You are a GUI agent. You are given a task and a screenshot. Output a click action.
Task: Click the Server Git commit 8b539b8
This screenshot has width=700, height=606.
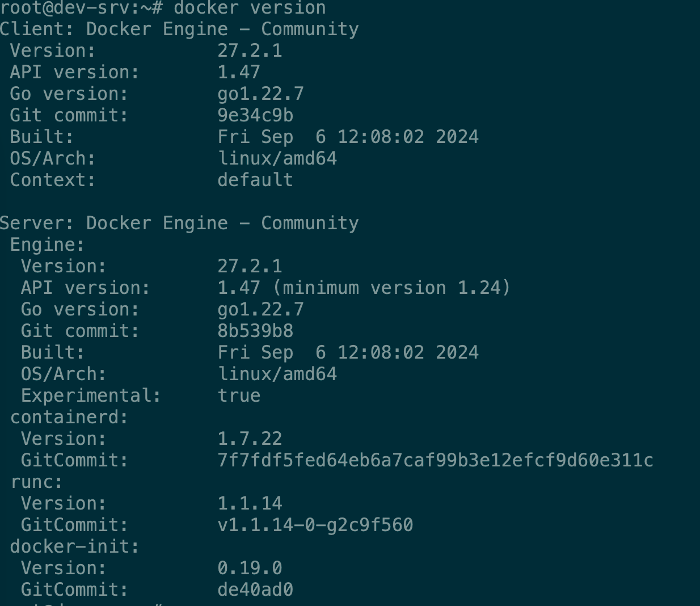pos(255,331)
